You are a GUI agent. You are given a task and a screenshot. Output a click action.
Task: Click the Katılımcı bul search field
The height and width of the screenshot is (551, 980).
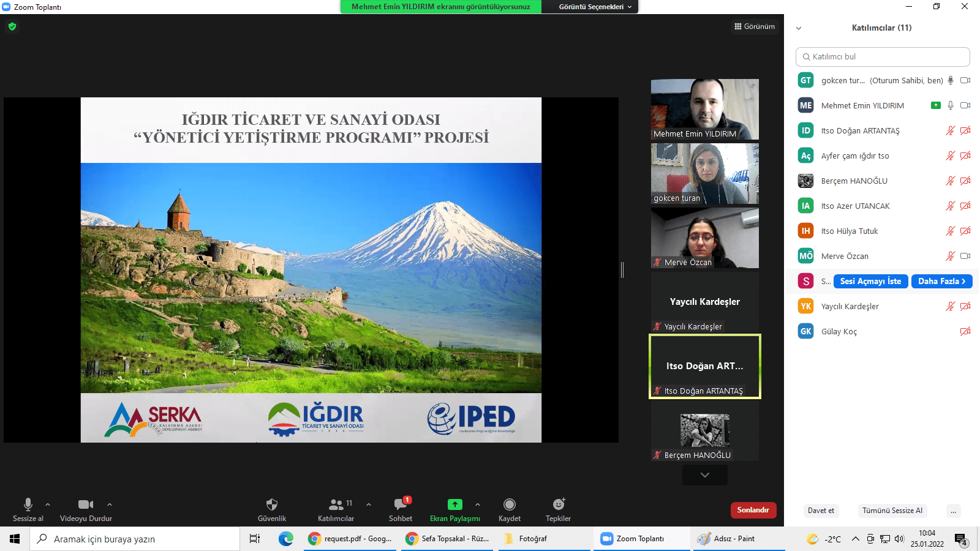[x=883, y=56]
